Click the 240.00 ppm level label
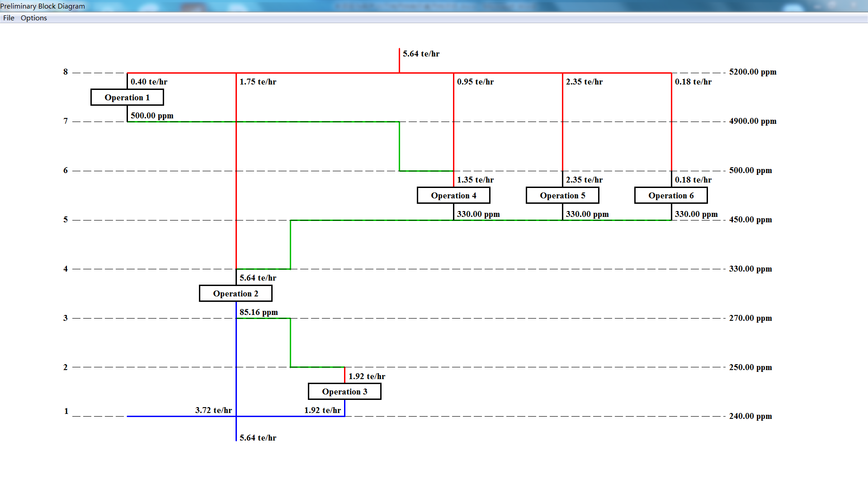The width and height of the screenshot is (868, 488). [750, 416]
